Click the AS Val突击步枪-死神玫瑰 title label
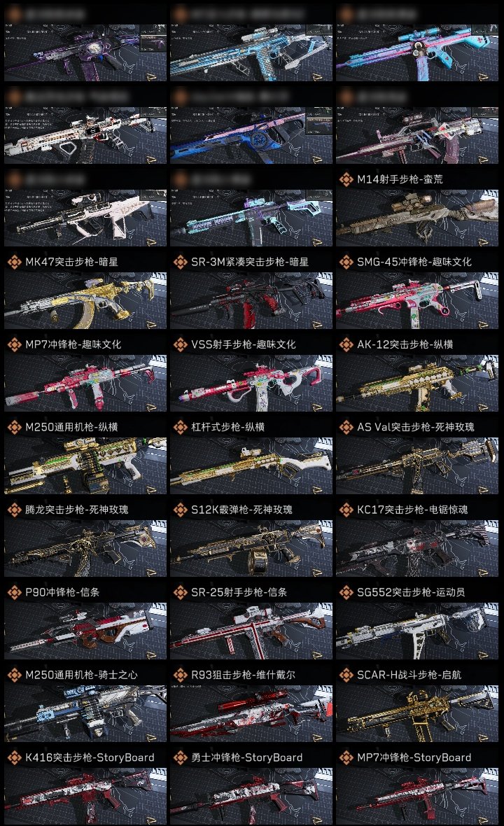Screen dimensions: 504x826 tap(416, 427)
